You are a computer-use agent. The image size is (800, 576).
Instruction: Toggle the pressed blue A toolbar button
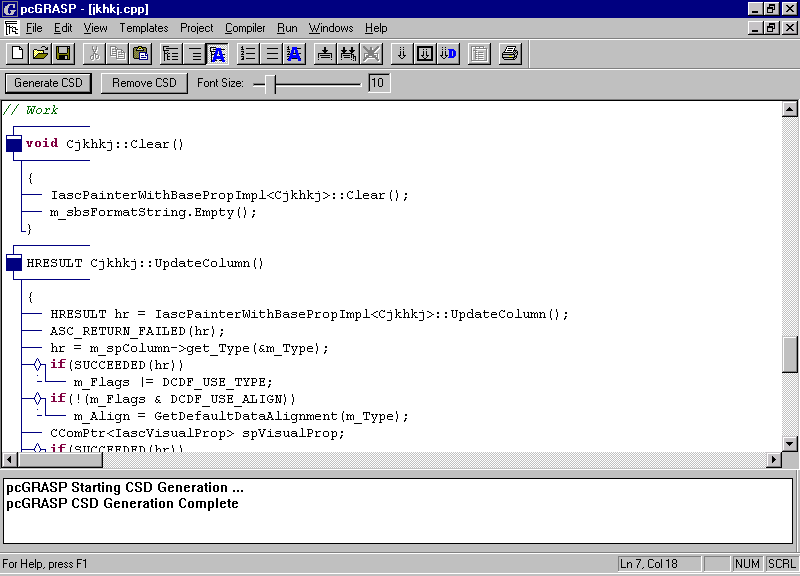(217, 54)
